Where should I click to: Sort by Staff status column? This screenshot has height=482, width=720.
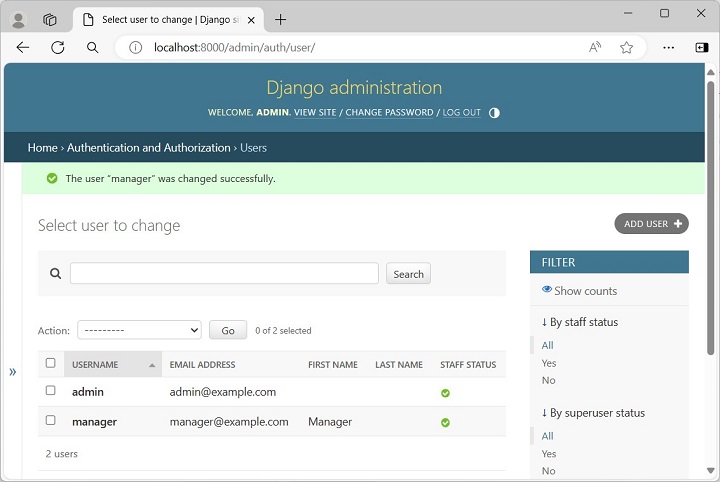(468, 364)
